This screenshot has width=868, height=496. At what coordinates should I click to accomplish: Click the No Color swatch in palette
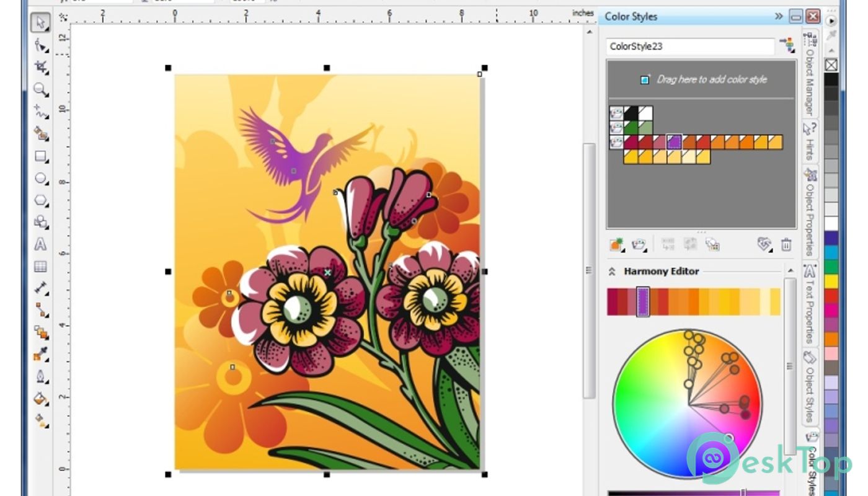click(x=831, y=65)
